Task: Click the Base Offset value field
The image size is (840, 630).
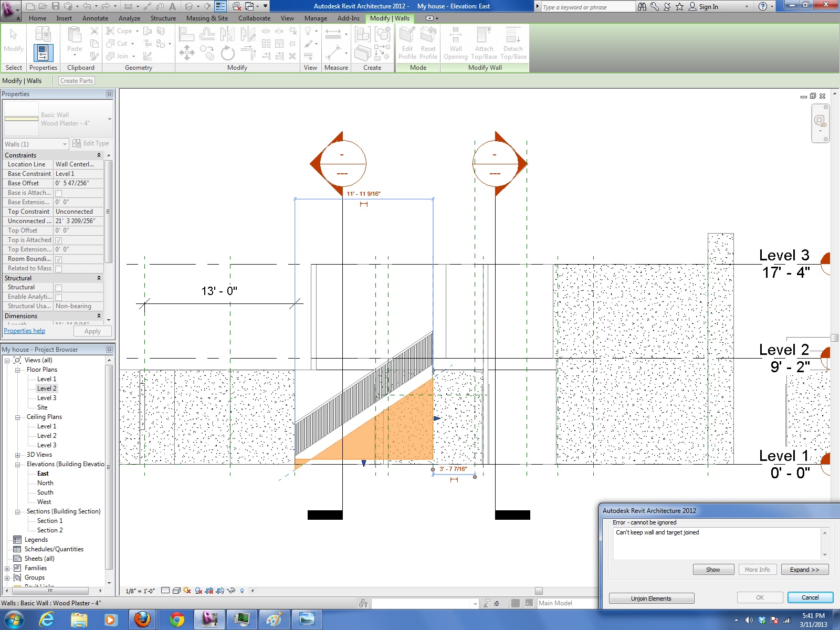Action: (x=79, y=183)
